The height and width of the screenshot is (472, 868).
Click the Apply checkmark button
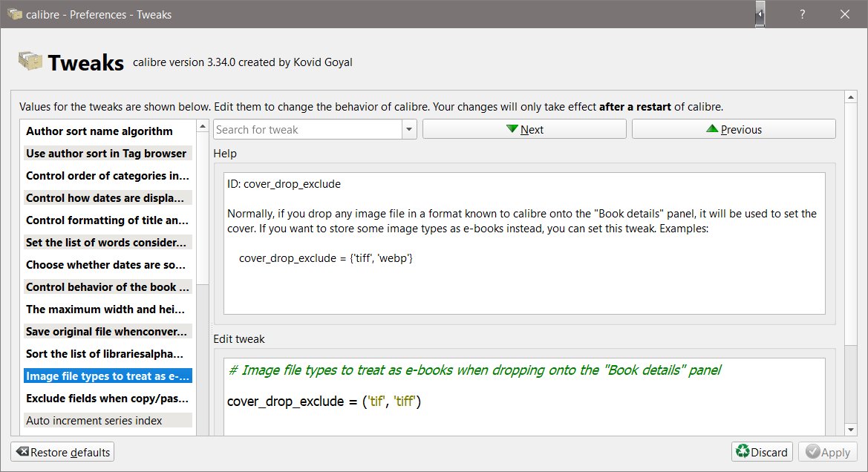point(828,452)
